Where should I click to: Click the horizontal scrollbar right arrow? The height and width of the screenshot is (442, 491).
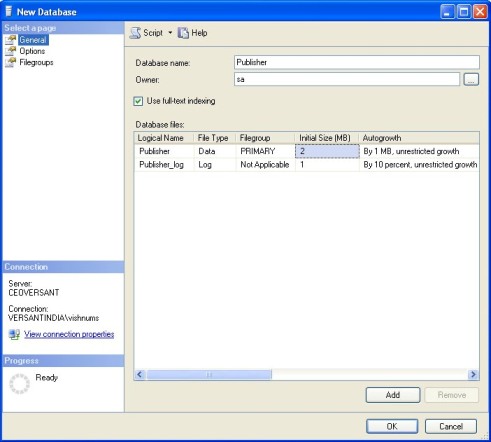click(473, 374)
